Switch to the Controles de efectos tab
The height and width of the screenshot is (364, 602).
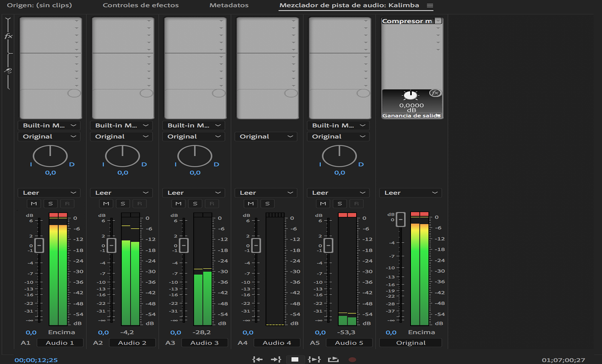(141, 6)
